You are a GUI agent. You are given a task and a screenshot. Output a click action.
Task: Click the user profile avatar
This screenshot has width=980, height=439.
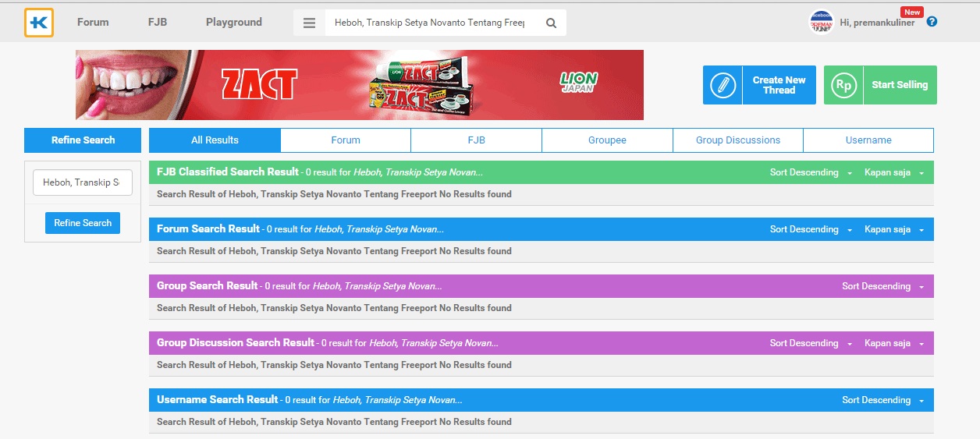click(x=822, y=22)
